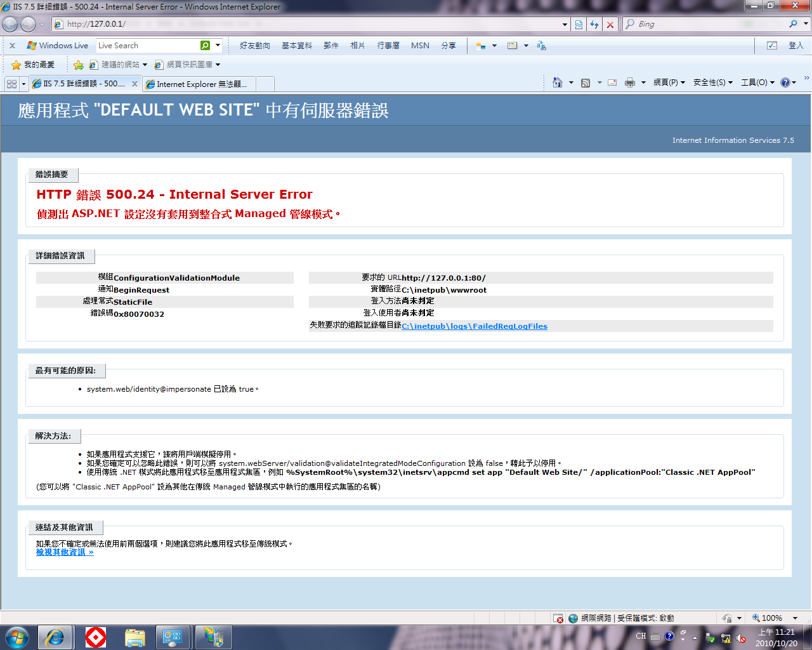Viewport: 812px width, 650px height.
Task: Open the recent pages dropdown arrow
Action: (43, 24)
